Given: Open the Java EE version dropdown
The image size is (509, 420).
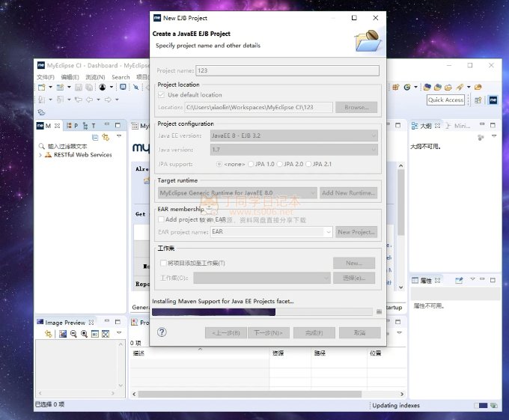Looking at the screenshot, I should (x=293, y=136).
